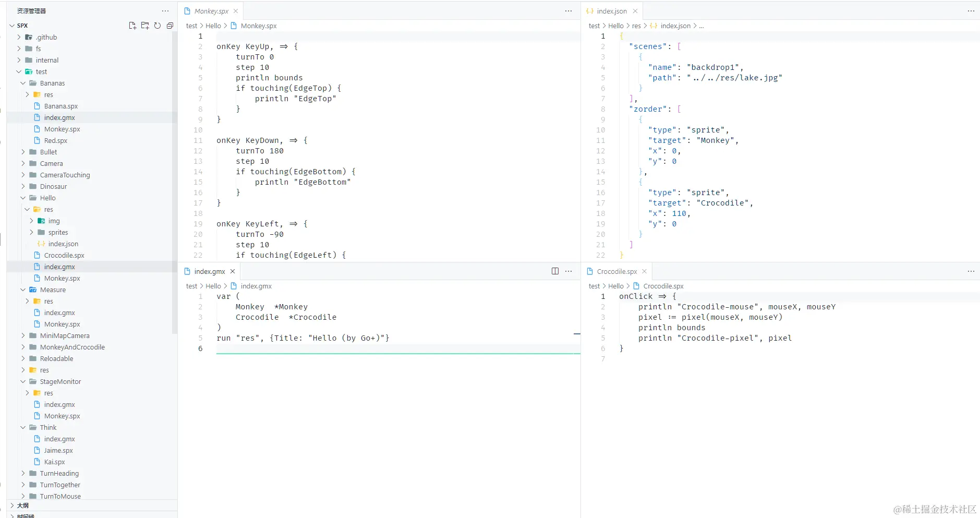Open Jaime.spx file
The image size is (980, 518).
(58, 450)
